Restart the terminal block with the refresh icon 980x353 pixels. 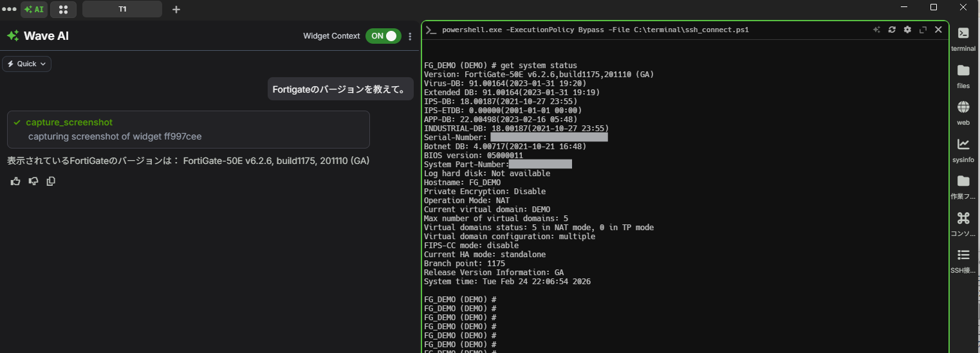tap(892, 30)
